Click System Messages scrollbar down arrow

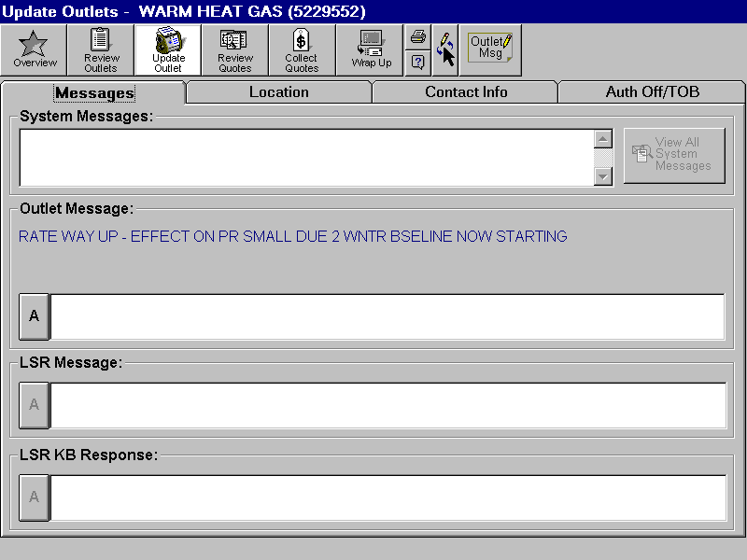pyautogui.click(x=602, y=176)
